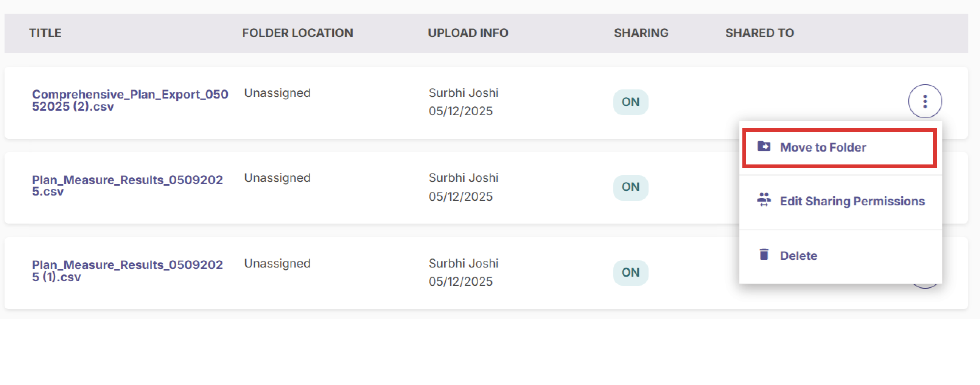Toggle sharing ON badge for Comprehensive_Plan_Export file
This screenshot has width=980, height=385.
[630, 102]
